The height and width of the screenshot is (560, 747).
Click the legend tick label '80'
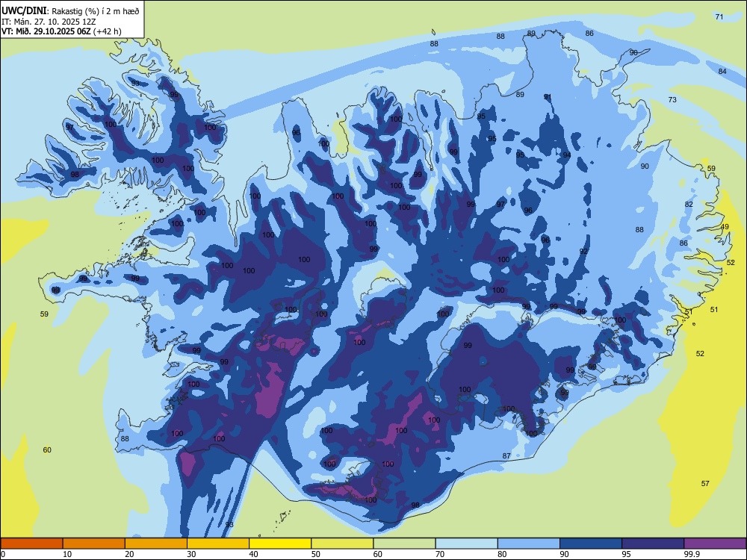502,554
